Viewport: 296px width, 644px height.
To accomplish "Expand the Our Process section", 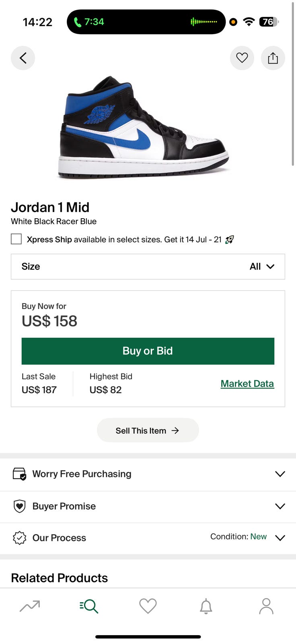I will click(148, 538).
